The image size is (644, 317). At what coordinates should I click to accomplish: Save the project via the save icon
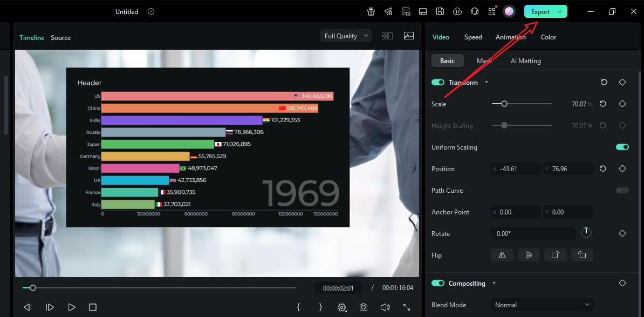pyautogui.click(x=440, y=11)
